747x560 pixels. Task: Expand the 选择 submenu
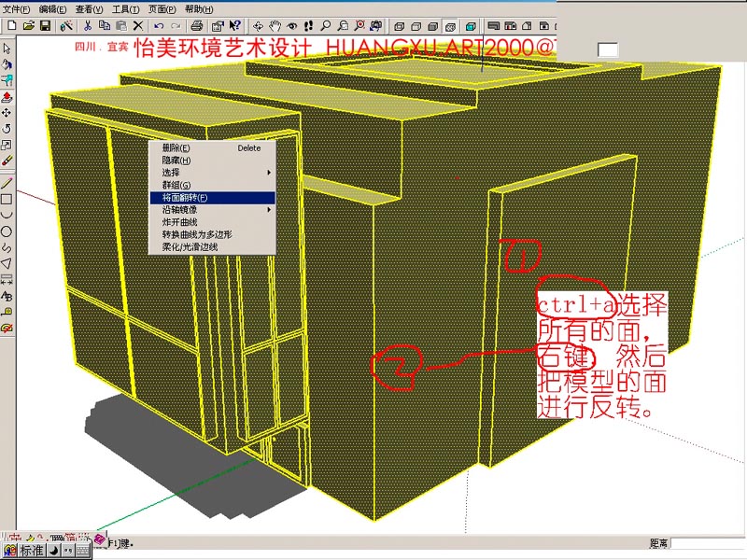(x=213, y=173)
